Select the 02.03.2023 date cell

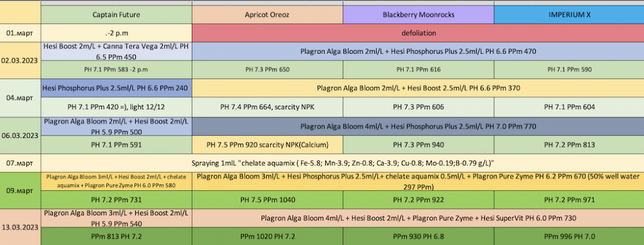[20, 60]
